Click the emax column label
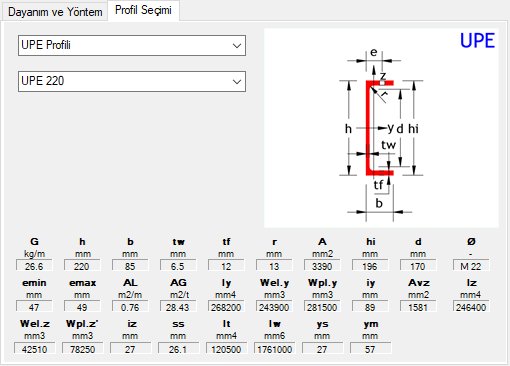The image size is (510, 366). (82, 283)
